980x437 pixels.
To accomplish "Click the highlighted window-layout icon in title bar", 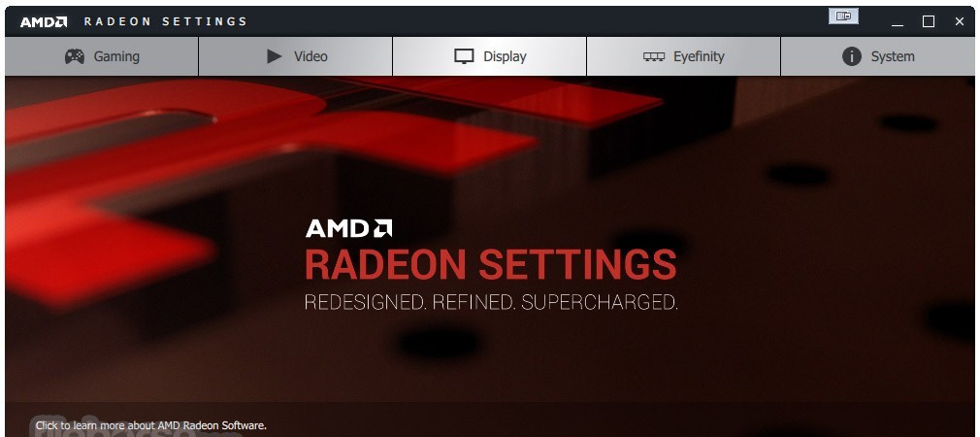I will click(x=843, y=17).
